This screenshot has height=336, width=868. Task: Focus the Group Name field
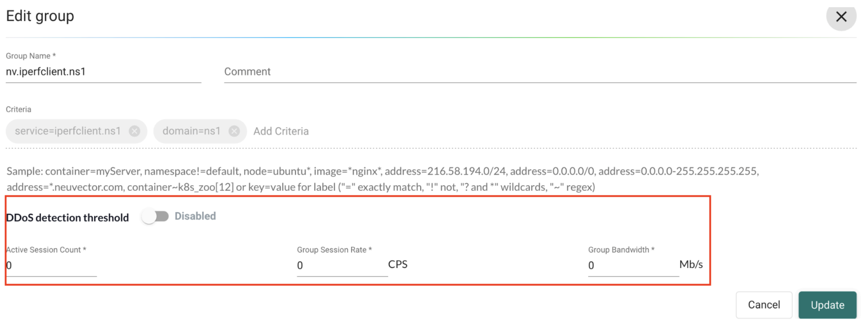tap(103, 72)
